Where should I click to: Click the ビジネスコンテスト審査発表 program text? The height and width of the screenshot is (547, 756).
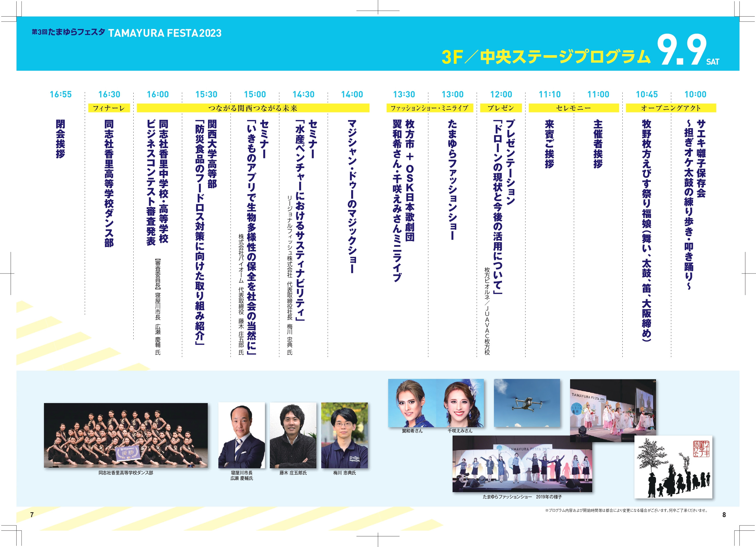pos(151,183)
